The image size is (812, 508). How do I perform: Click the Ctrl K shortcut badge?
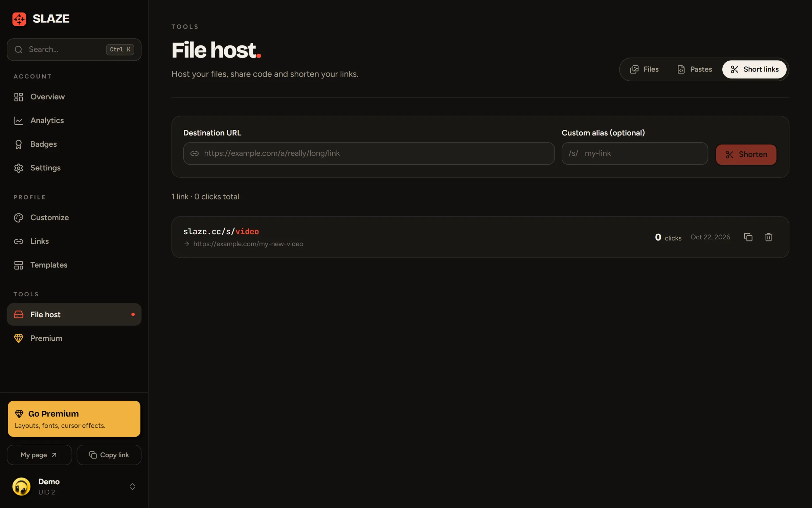click(120, 49)
